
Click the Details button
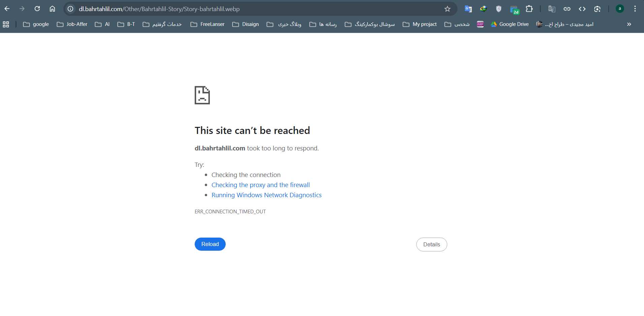tap(431, 244)
